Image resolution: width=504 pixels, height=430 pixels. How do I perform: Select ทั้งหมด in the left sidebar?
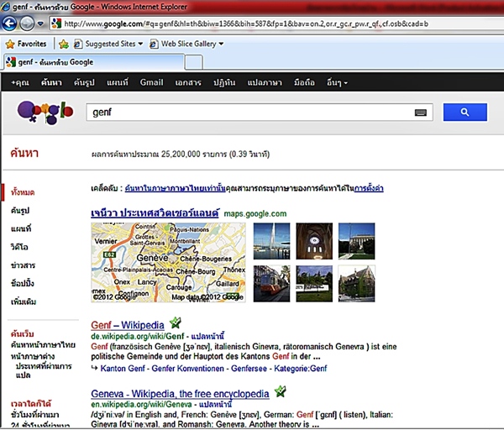(23, 192)
